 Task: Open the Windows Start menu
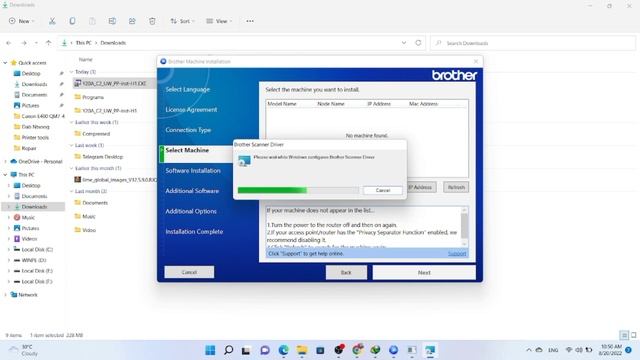point(210,350)
